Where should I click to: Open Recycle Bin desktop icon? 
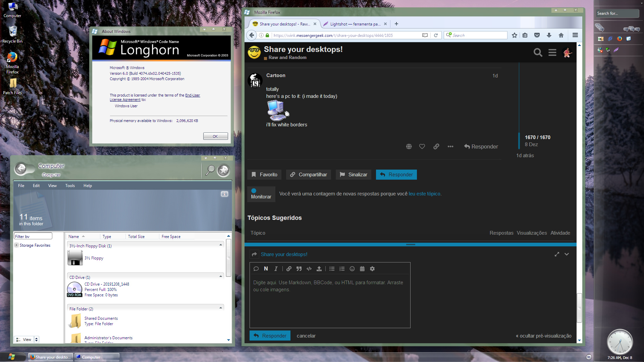pos(12,35)
